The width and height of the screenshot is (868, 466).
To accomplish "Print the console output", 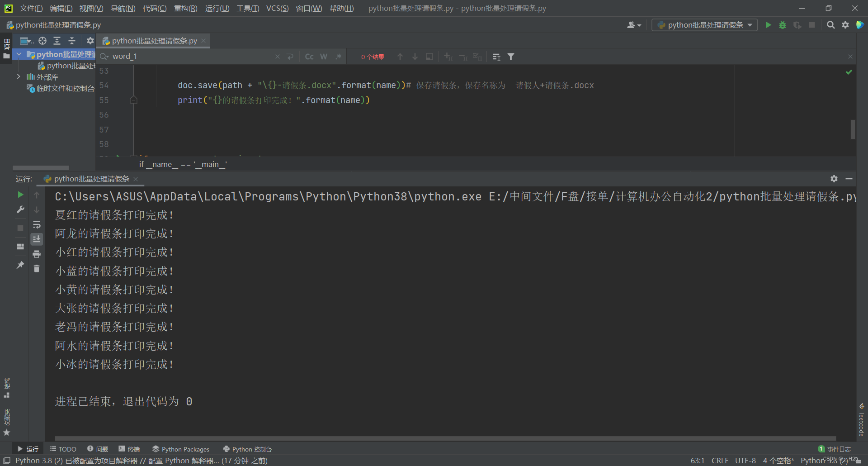I will coord(37,254).
